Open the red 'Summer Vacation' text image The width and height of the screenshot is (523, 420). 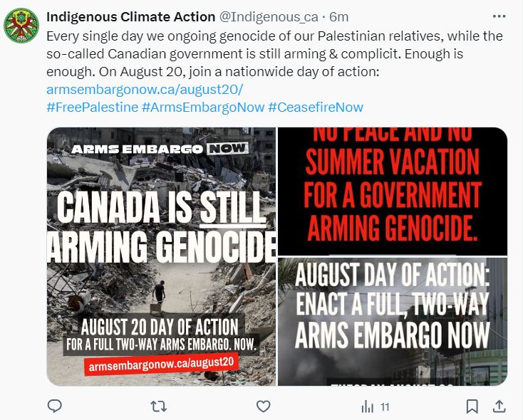pos(393,191)
